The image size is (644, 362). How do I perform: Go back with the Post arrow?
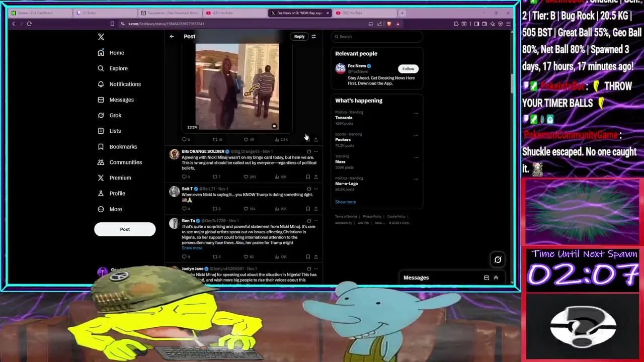[172, 36]
